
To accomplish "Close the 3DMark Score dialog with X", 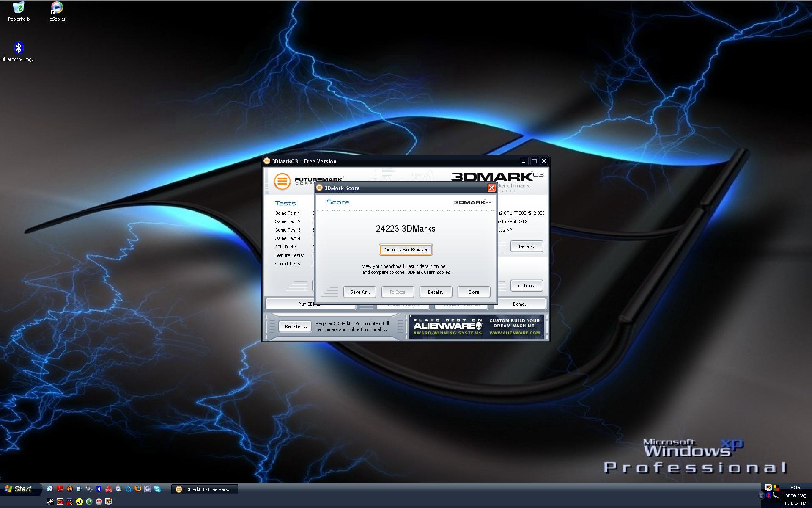I will [491, 188].
